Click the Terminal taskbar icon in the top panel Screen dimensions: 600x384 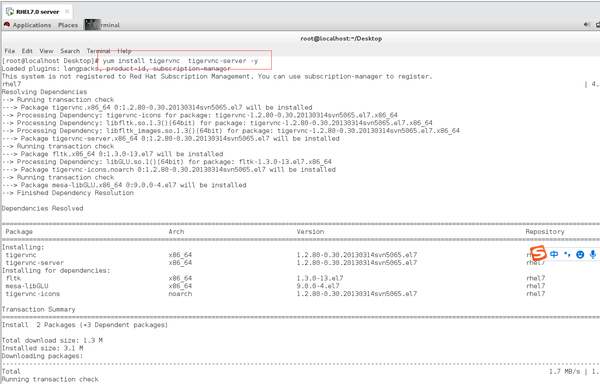point(92,25)
